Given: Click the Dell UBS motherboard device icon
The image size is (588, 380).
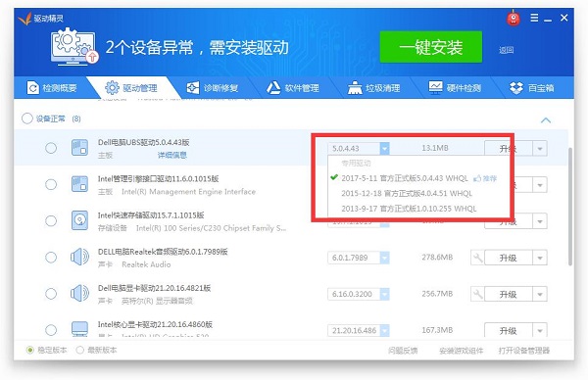Looking at the screenshot, I should coord(79,148).
